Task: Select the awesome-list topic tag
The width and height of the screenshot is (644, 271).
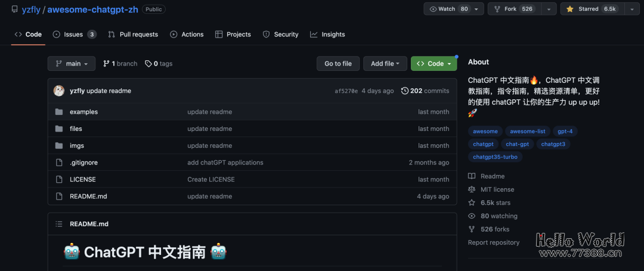Action: click(x=527, y=132)
